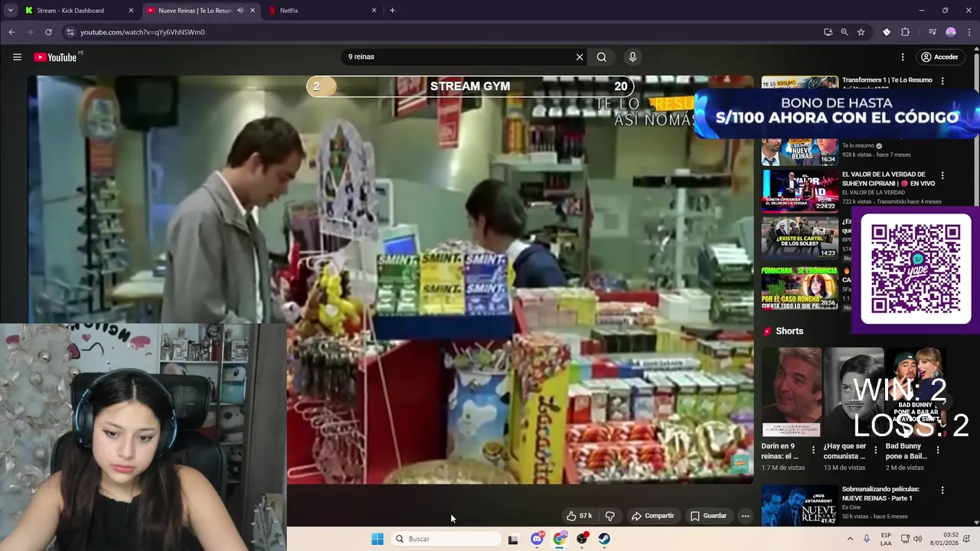Open Chrome from the taskbar
Viewport: 980px width, 551px height.
tap(560, 539)
